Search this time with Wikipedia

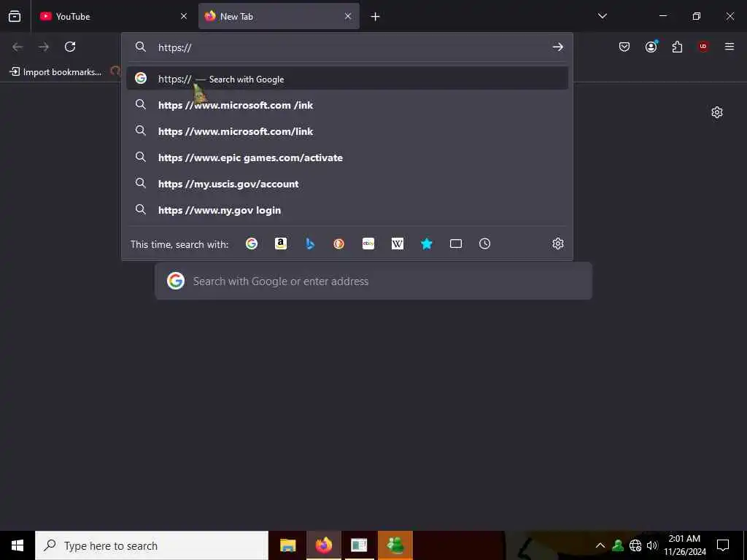pos(398,244)
